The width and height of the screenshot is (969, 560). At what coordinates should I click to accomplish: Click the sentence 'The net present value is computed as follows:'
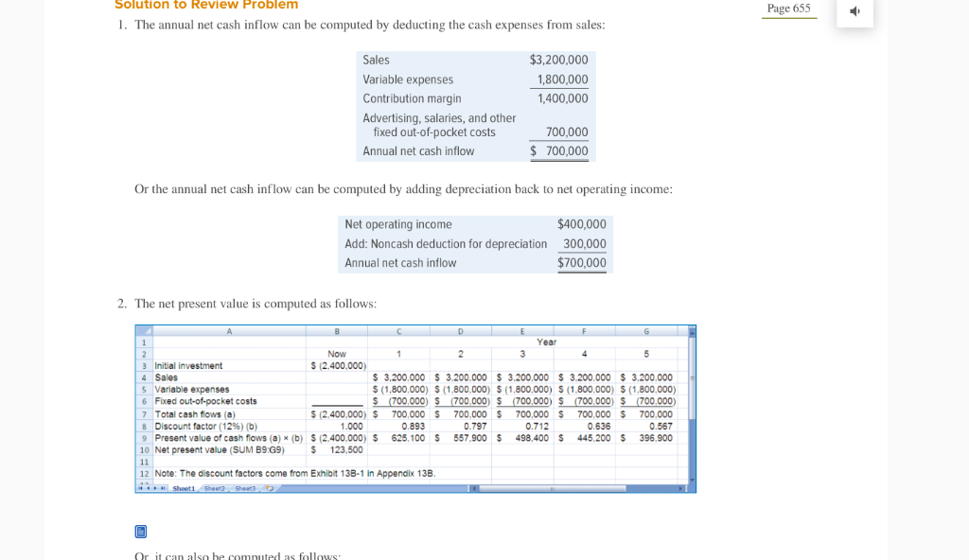(x=255, y=304)
